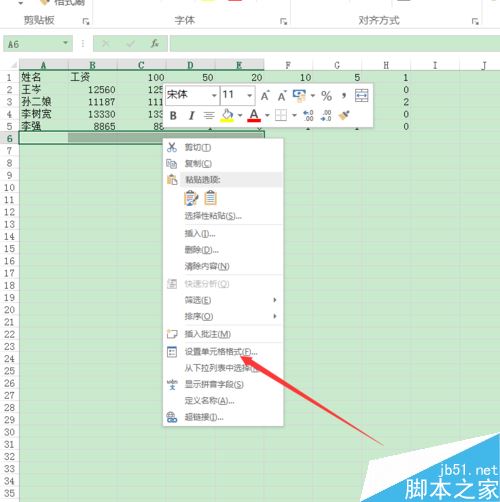Image resolution: width=500 pixels, height=502 pixels.
Task: Click cell containing 12560
Action: (93, 90)
